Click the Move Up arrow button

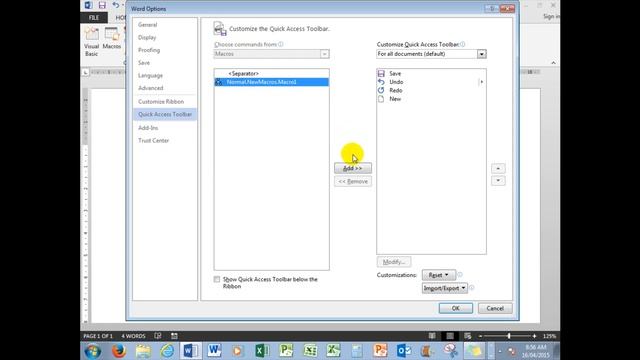[498, 169]
